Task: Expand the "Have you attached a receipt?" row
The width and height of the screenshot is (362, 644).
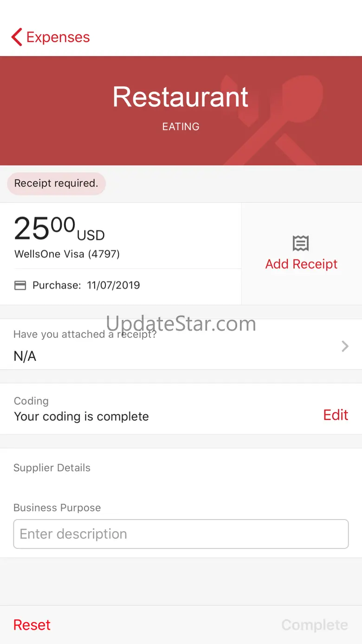Action: pos(181,344)
